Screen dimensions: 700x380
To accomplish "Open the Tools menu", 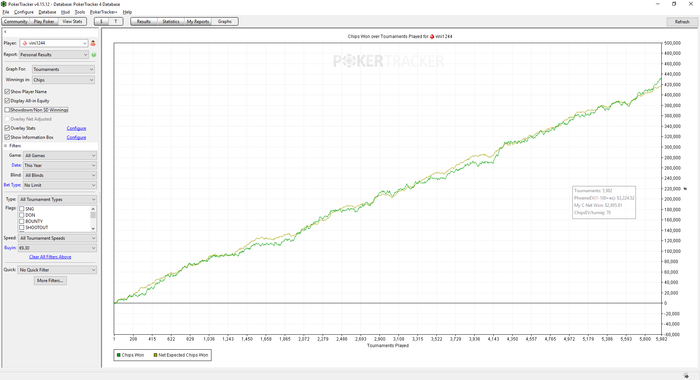I will point(80,12).
